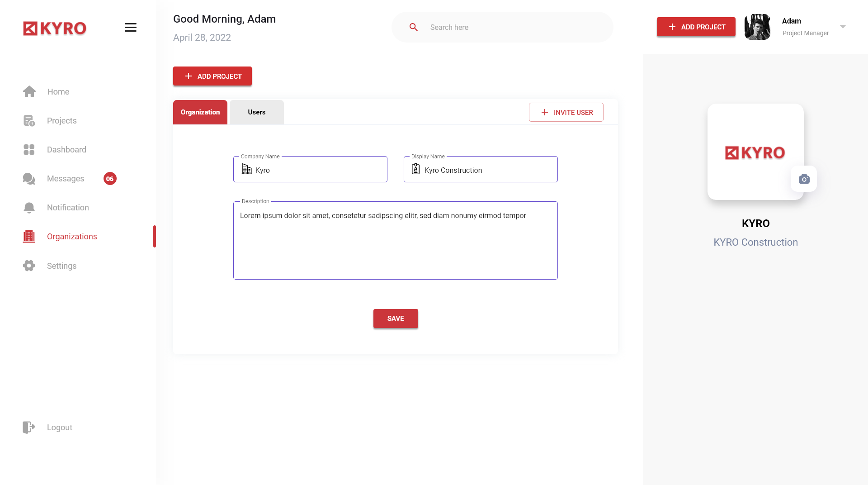Click Adam's profile photo thumbnail
The width and height of the screenshot is (868, 485).
[758, 27]
